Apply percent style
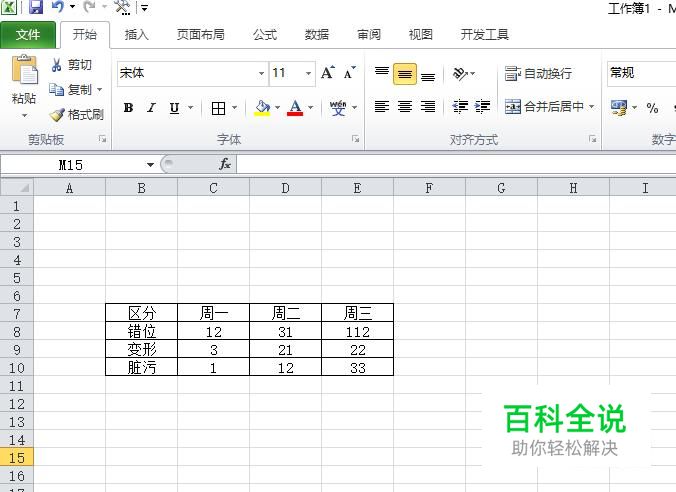 pyautogui.click(x=652, y=108)
